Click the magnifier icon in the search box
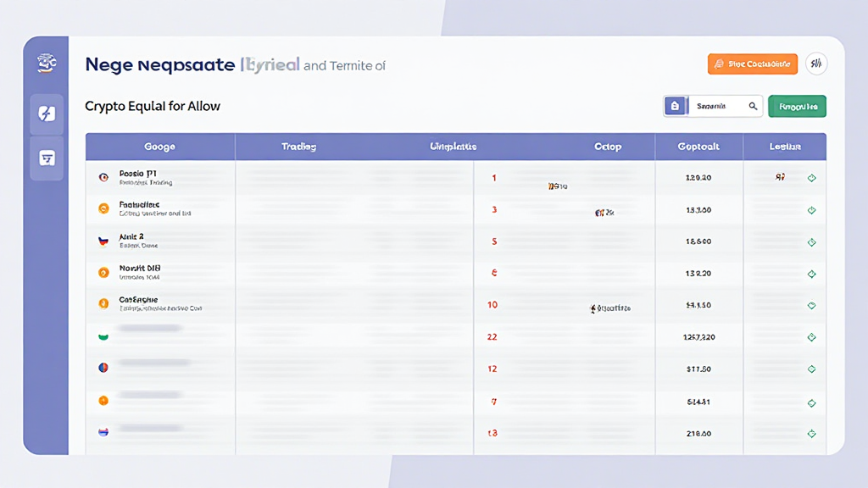This screenshot has height=488, width=868. tap(753, 106)
